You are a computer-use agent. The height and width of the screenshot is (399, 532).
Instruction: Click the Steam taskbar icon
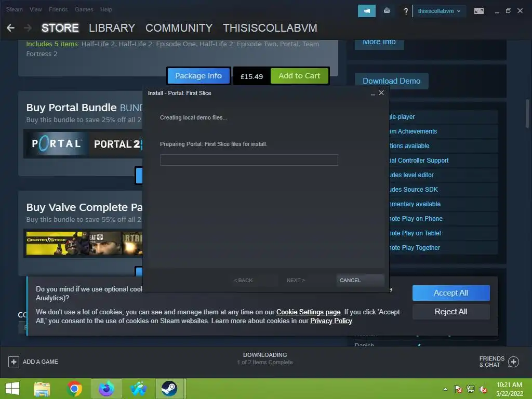click(x=169, y=389)
